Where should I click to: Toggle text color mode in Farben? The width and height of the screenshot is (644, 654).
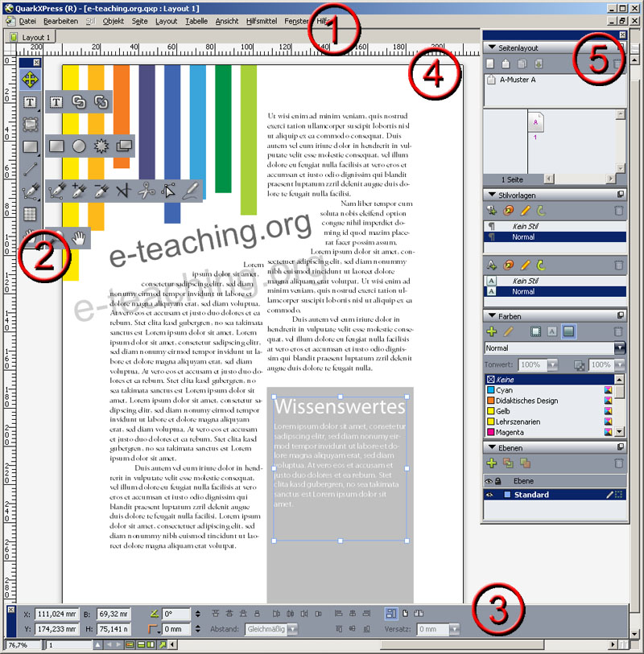point(552,331)
